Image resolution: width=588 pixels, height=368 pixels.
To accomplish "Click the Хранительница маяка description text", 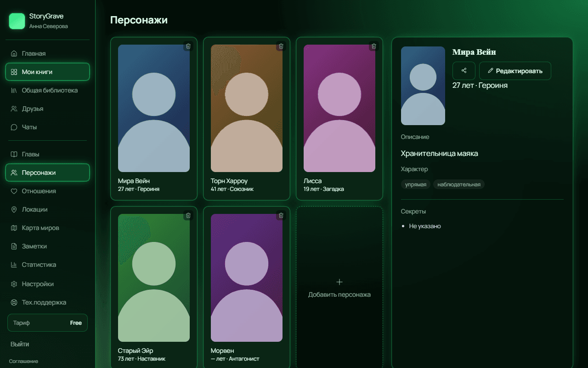I will pos(440,154).
